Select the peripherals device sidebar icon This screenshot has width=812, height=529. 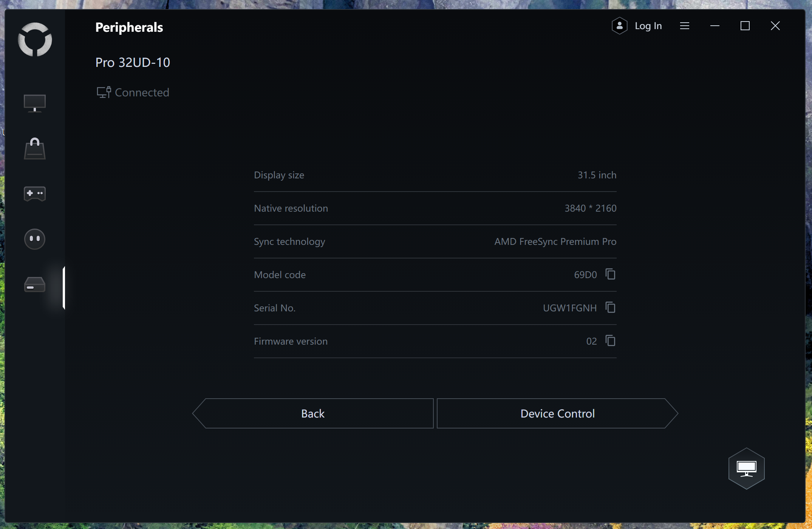pyautogui.click(x=35, y=285)
